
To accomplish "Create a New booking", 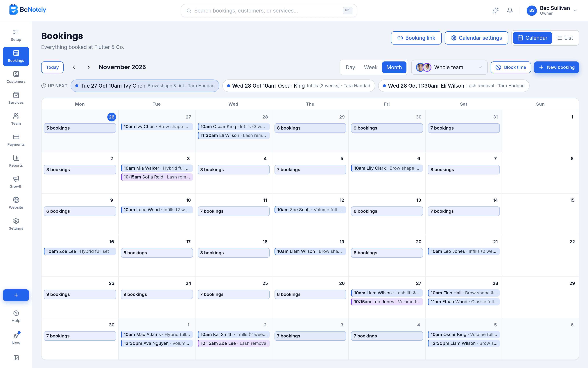I will point(556,67).
